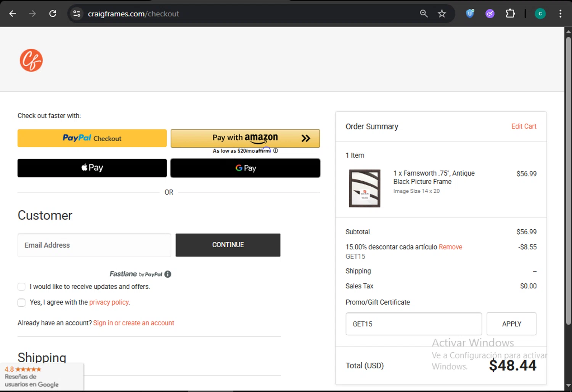Click the 'As low as $20/mo' Affirm text
Image resolution: width=572 pixels, height=392 pixels.
[242, 150]
